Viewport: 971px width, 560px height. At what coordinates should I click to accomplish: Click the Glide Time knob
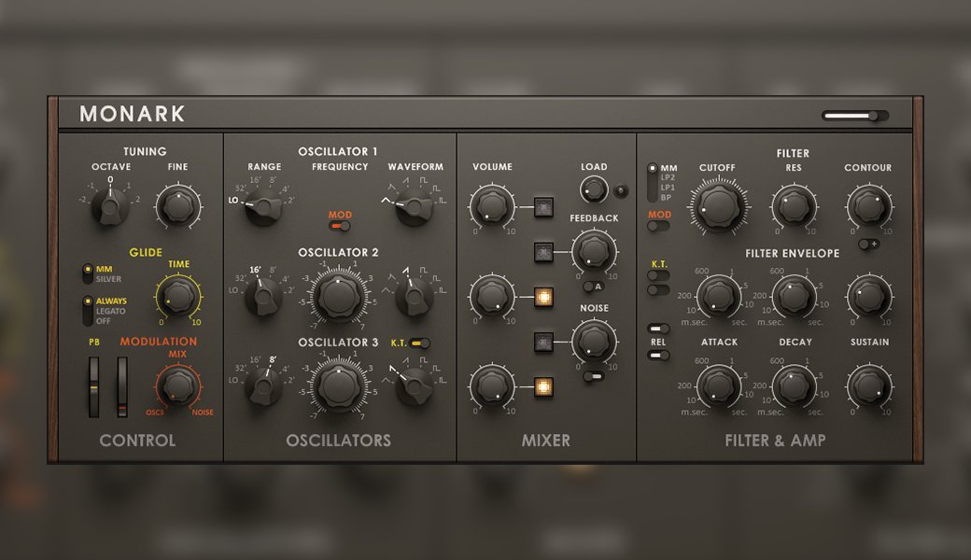[x=178, y=298]
